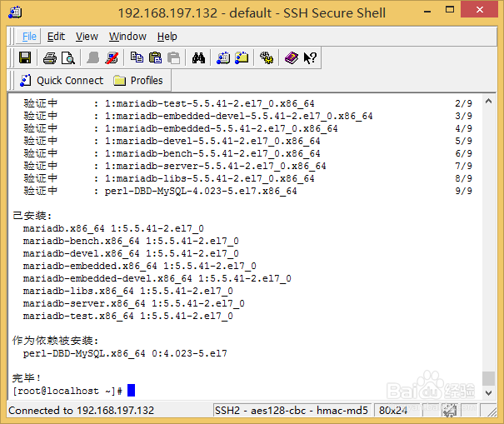Open New File Transfer Window icon
Viewport: 504px width, 424px height.
click(x=242, y=57)
